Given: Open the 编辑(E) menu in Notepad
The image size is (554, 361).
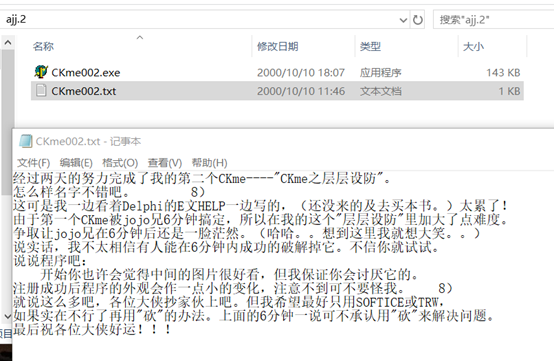Looking at the screenshot, I should [76, 163].
